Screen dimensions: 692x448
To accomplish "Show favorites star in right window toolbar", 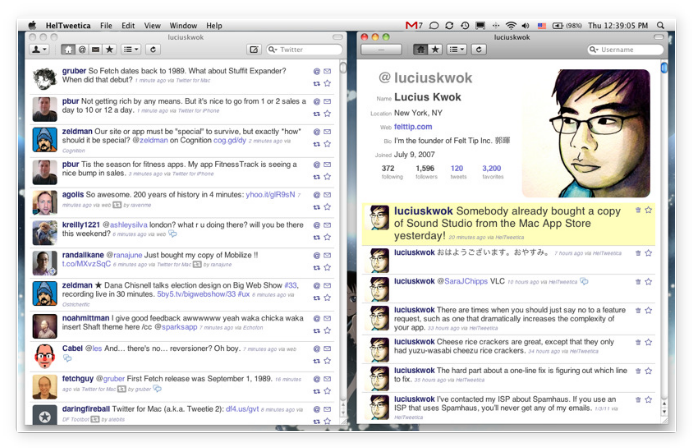I will tap(435, 49).
